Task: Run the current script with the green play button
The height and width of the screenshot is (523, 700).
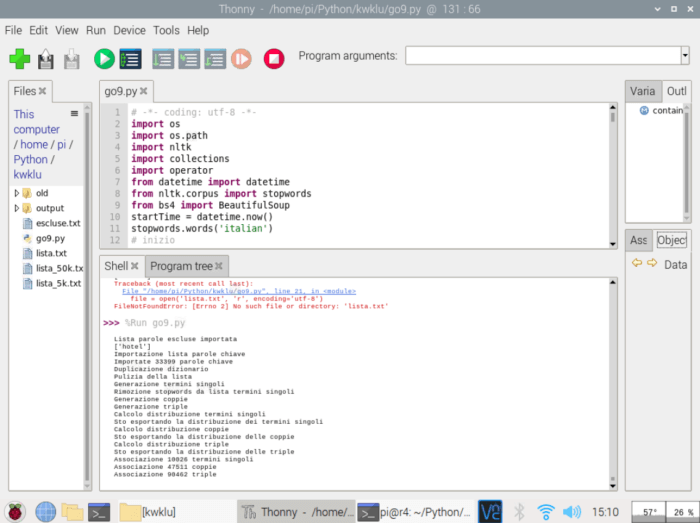Action: (x=103, y=59)
